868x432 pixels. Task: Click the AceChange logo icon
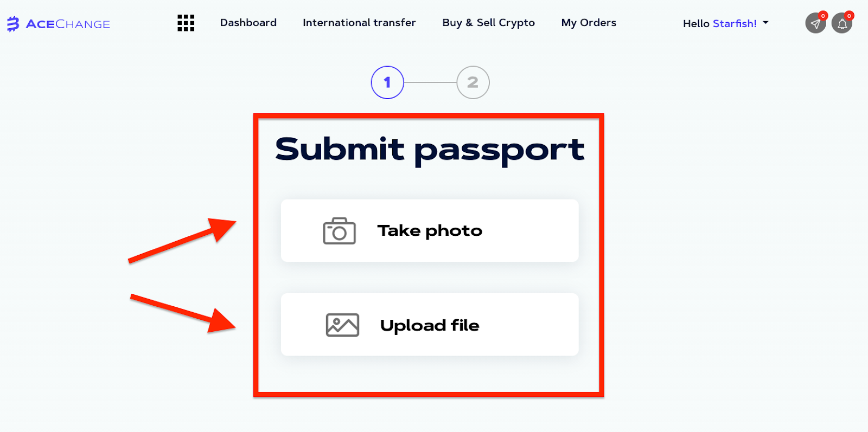(x=13, y=24)
